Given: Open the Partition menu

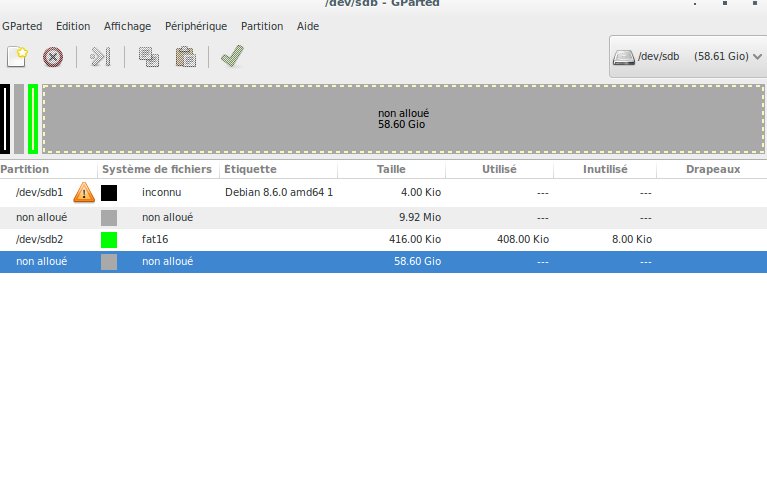Looking at the screenshot, I should (x=262, y=26).
